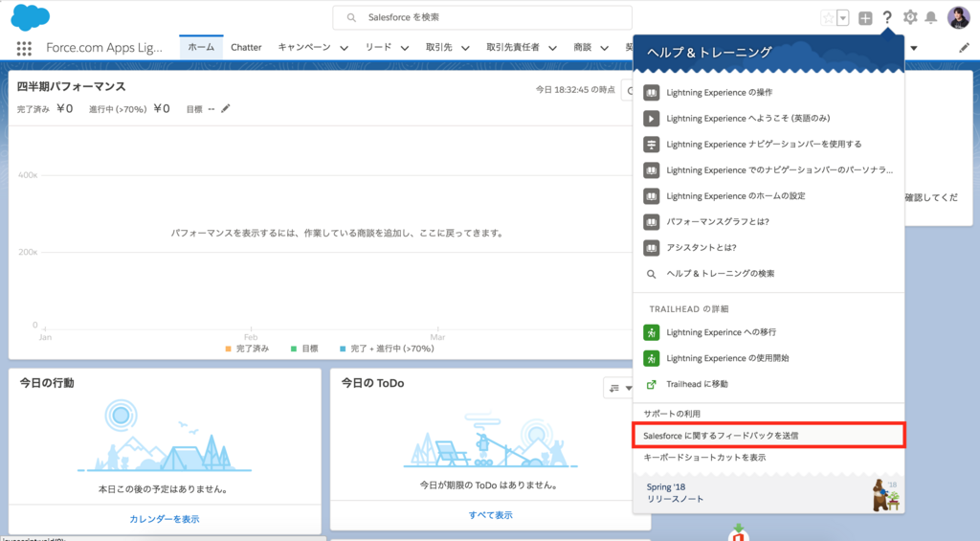
Task: Click book icon beside パフォーマンスグラフとは?
Action: coord(651,222)
